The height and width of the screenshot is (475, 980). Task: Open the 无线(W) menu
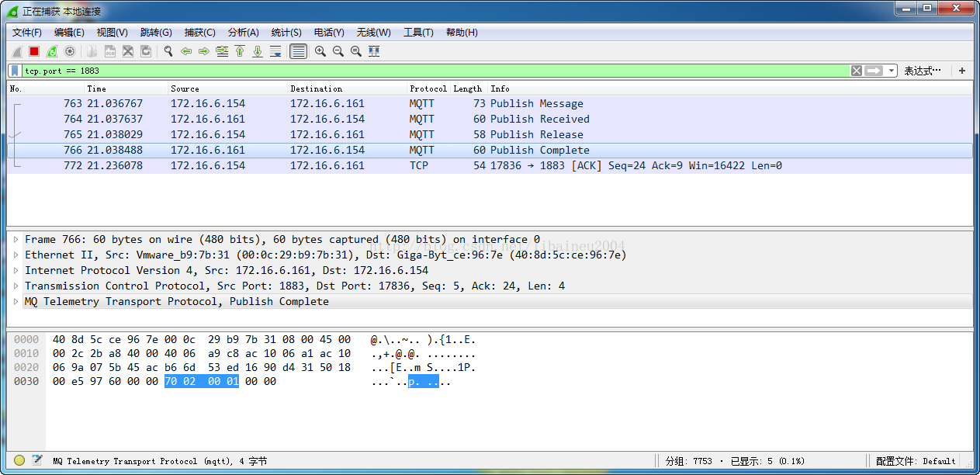tap(373, 33)
